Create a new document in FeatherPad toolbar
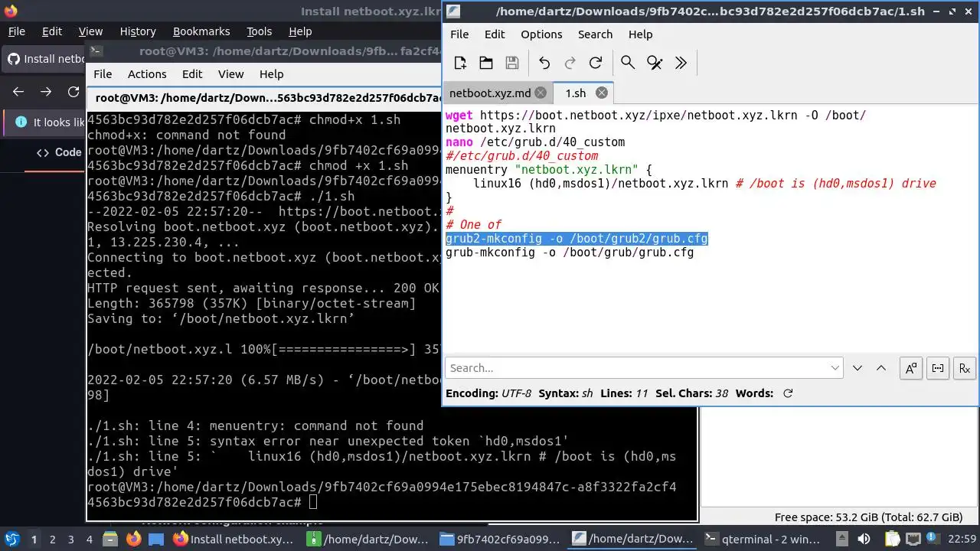980x551 pixels. click(x=460, y=63)
